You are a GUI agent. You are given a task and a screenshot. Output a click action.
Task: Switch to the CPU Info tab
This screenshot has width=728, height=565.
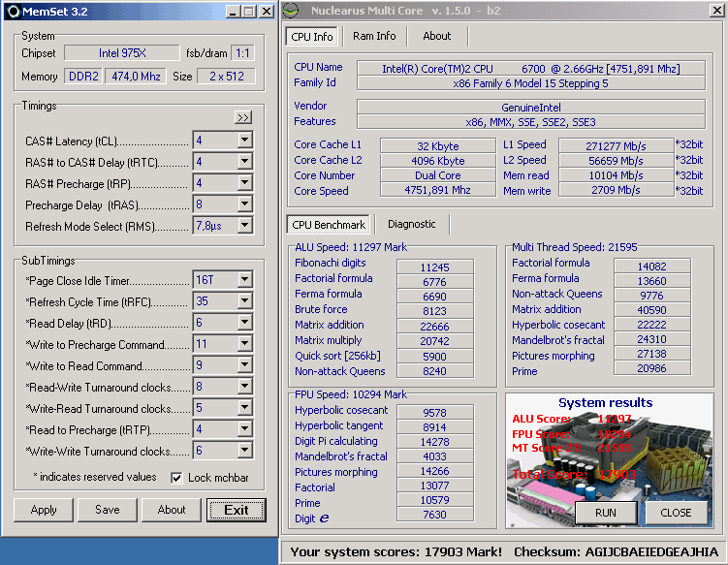pyautogui.click(x=312, y=36)
